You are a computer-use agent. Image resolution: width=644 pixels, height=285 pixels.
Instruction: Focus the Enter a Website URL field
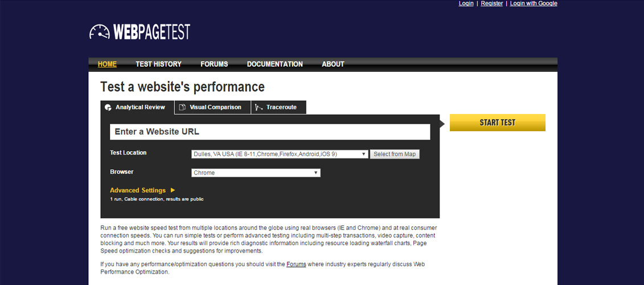tap(270, 132)
